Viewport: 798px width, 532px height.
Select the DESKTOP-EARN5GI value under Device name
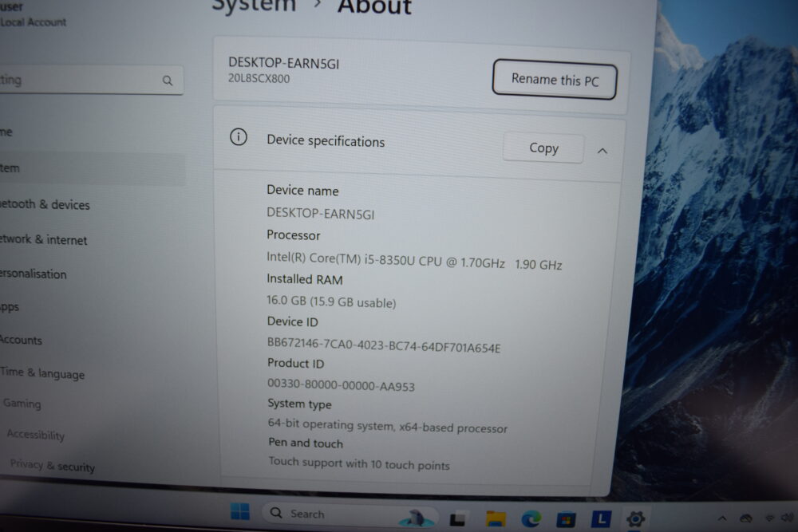click(x=321, y=214)
